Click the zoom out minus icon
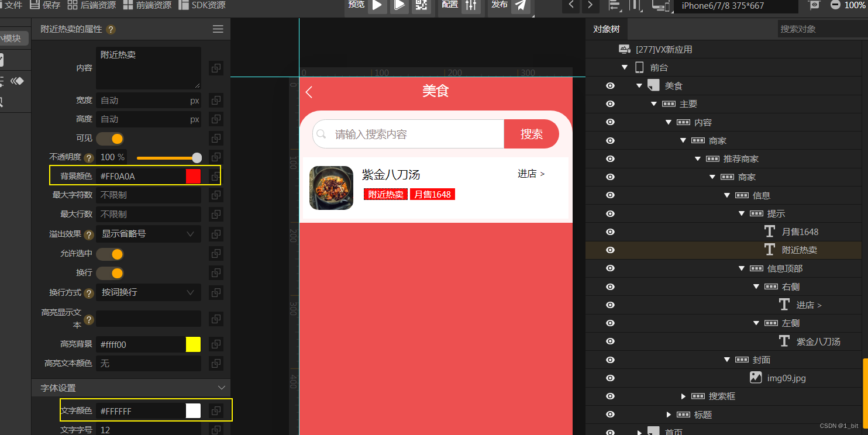This screenshot has width=868, height=435. tap(835, 5)
